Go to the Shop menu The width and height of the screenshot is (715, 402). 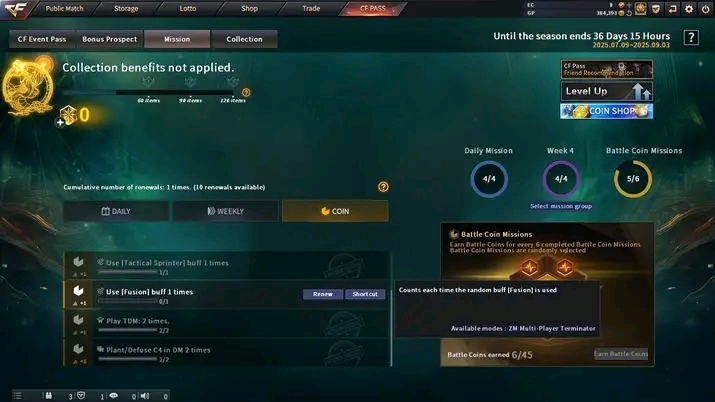coord(249,8)
